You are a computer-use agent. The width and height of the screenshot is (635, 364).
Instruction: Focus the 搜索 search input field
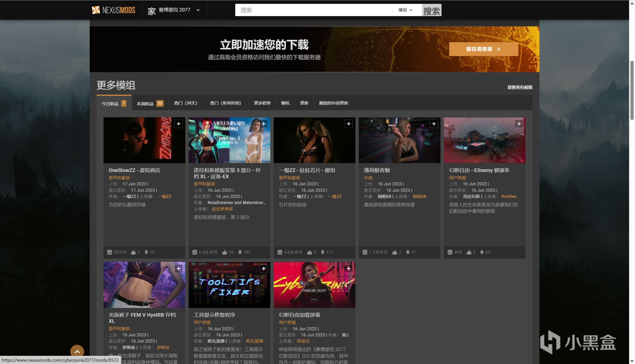[314, 10]
